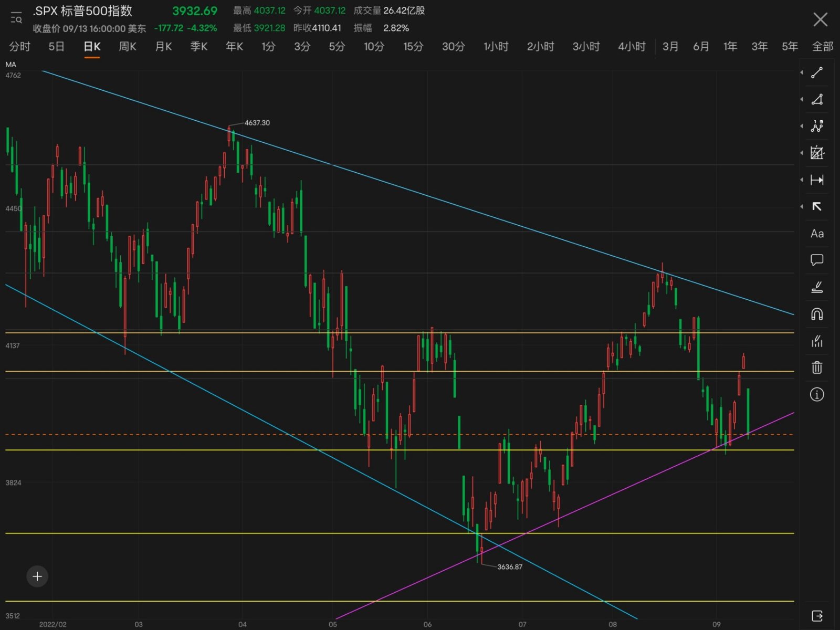Viewport: 840px width, 630px height.
Task: Click the 3932.69 last price
Action: [195, 11]
